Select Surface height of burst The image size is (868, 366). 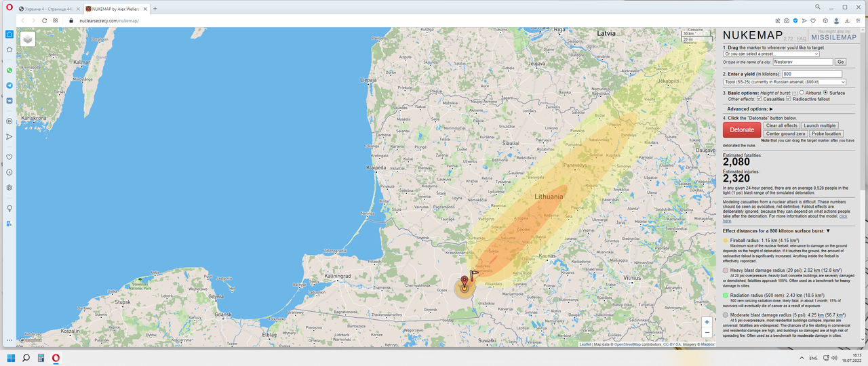(825, 92)
